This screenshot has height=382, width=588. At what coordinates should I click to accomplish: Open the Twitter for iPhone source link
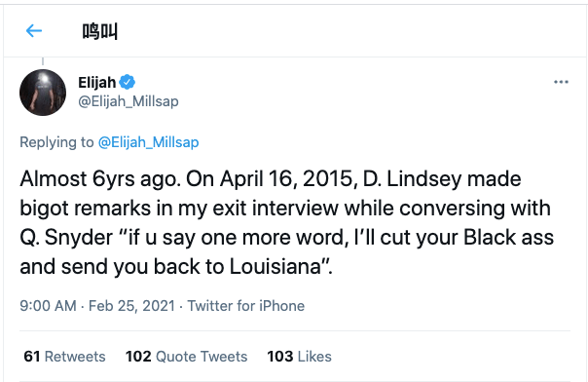click(x=246, y=306)
